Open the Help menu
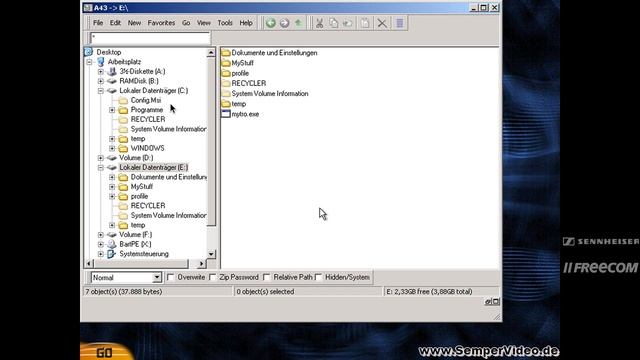 pyautogui.click(x=246, y=23)
